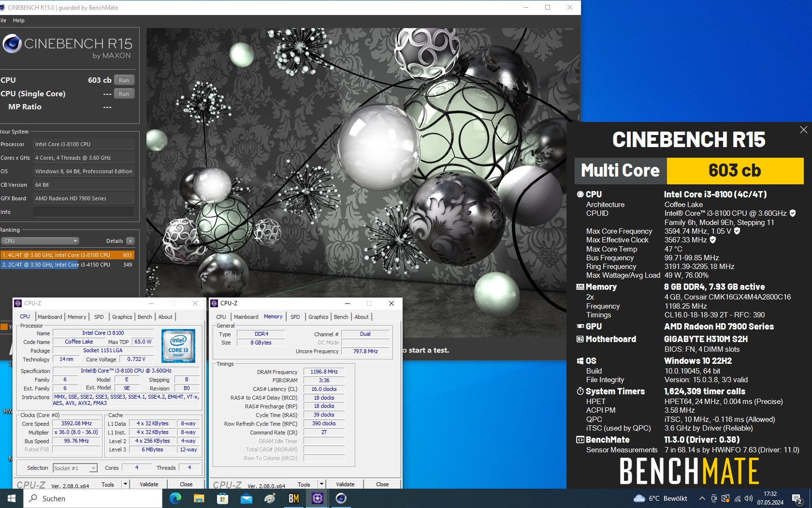Open security monitor tray icon
The height and width of the screenshot is (508, 812).
[725, 498]
